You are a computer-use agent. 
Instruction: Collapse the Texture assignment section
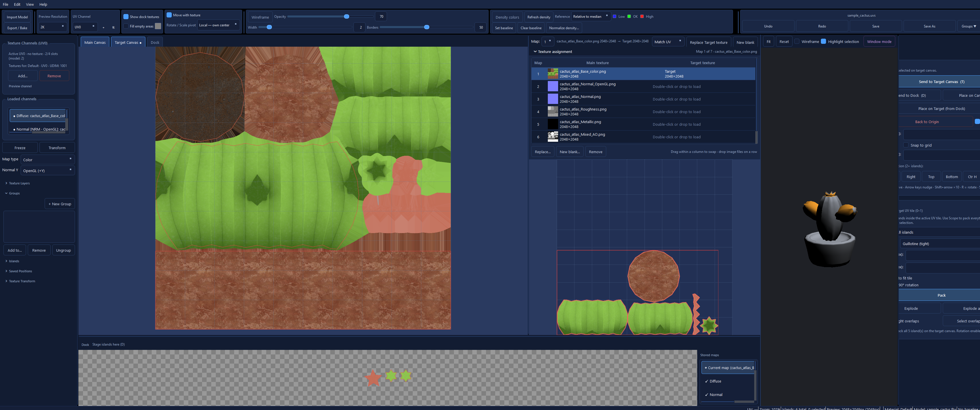(x=535, y=51)
